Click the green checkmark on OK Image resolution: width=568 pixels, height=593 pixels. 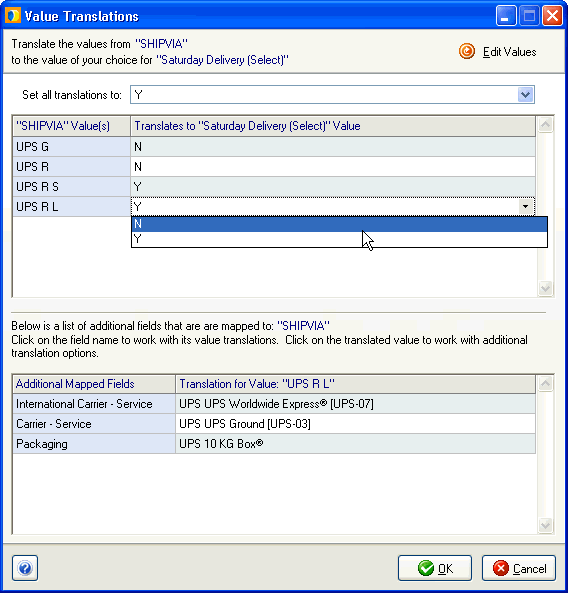pyautogui.click(x=426, y=568)
